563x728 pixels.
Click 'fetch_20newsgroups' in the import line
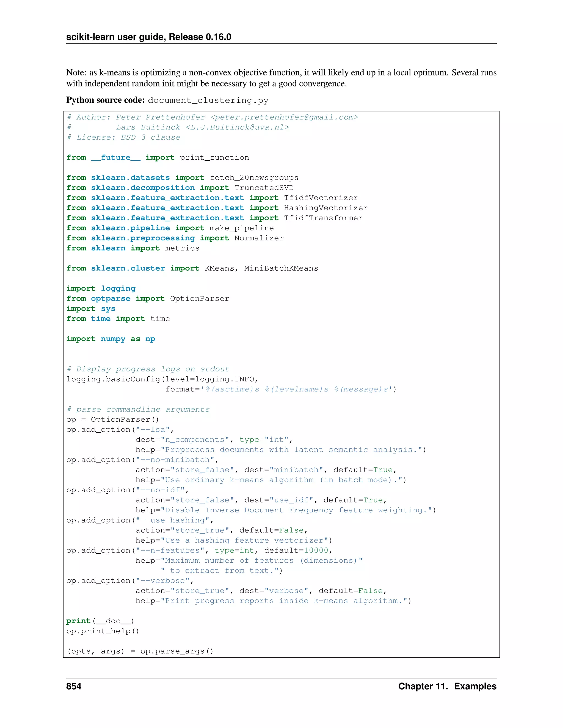tap(254, 178)
